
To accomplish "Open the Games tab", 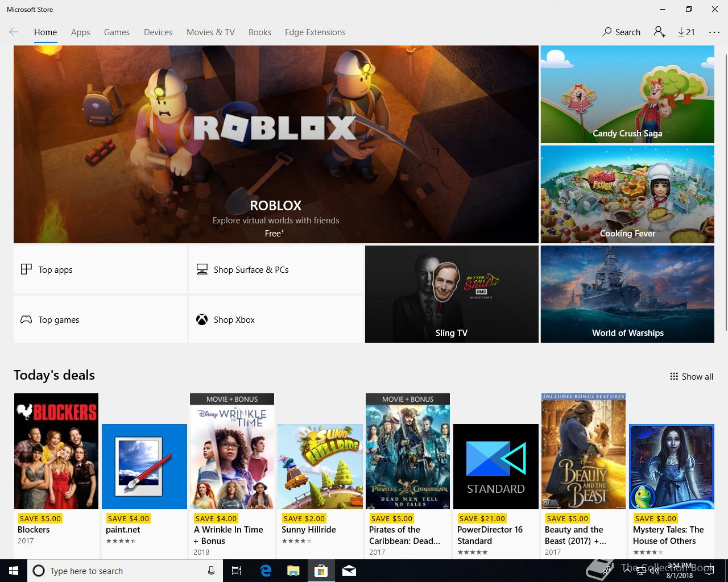I will point(117,32).
